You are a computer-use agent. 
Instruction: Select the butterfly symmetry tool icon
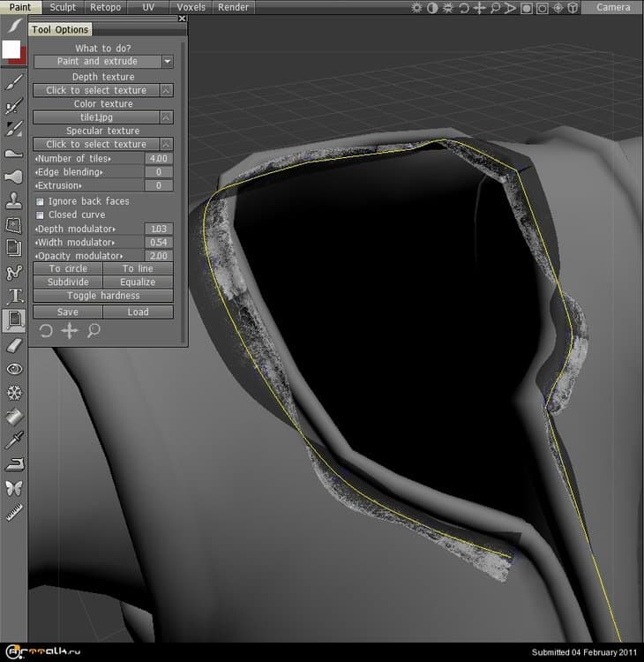pyautogui.click(x=13, y=487)
